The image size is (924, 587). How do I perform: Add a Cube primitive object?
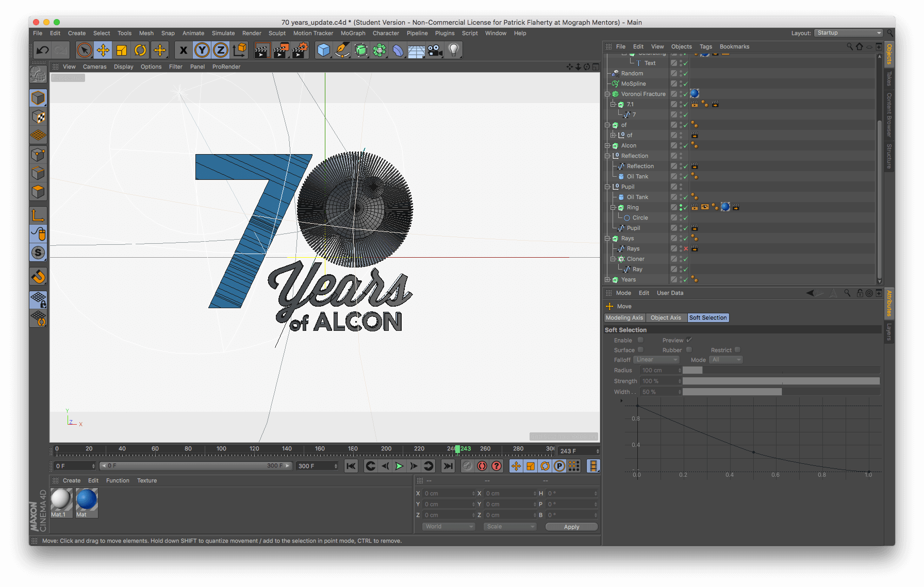tap(323, 50)
